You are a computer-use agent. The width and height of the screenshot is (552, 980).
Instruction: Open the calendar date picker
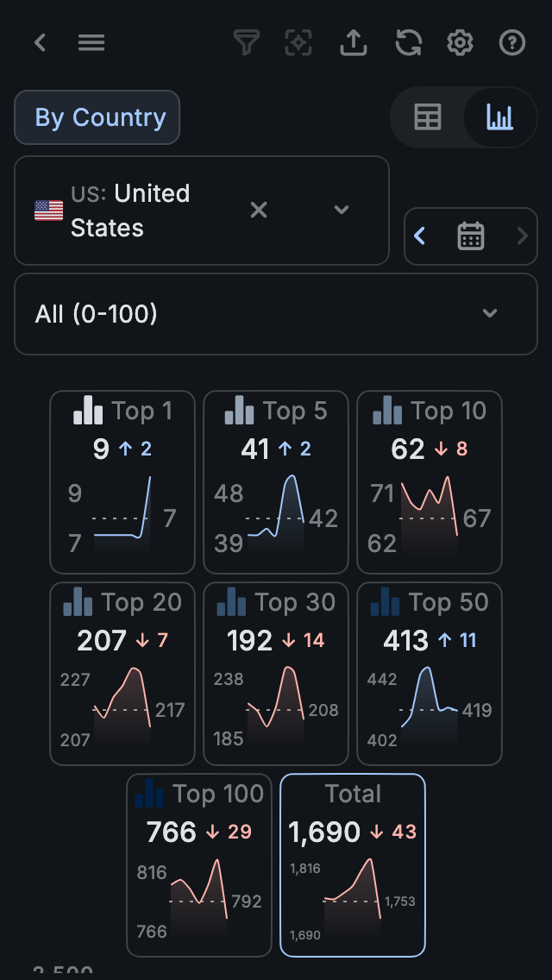471,236
